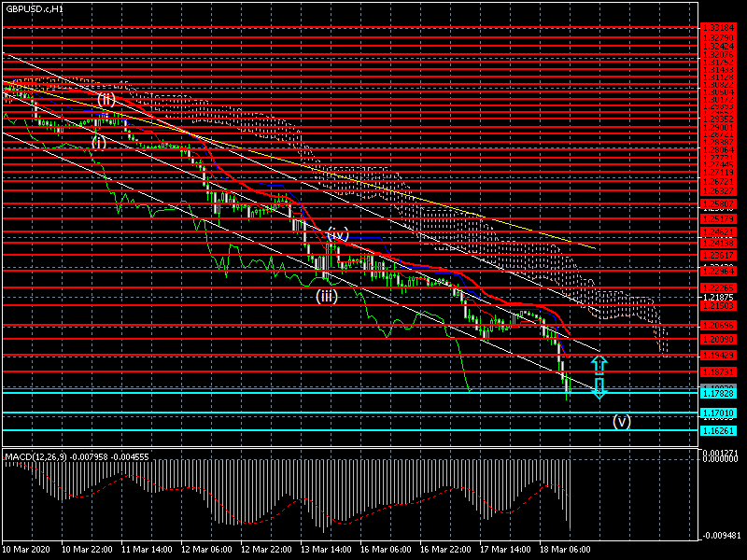747x560 pixels.
Task: Select the wave (iii) label
Action: coord(326,297)
